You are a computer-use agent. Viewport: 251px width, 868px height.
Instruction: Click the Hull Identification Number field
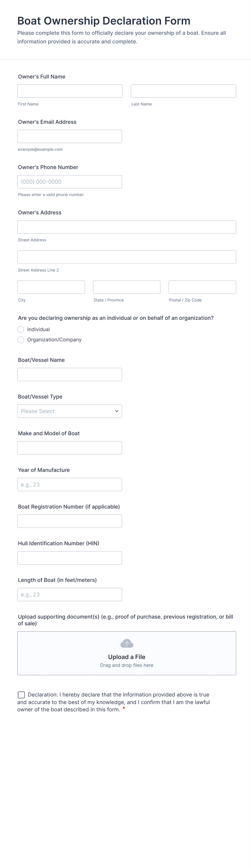(70, 558)
